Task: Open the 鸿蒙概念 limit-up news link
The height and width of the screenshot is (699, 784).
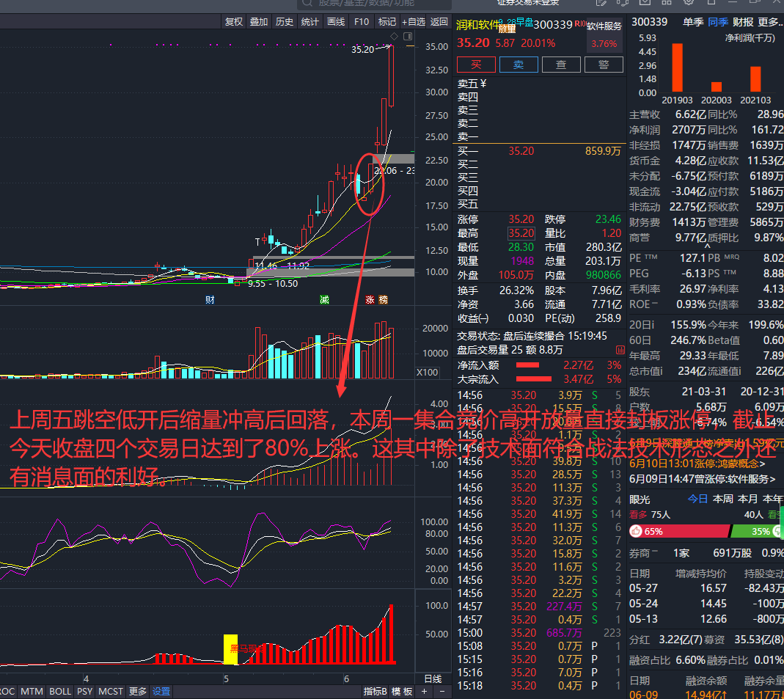Action: click(x=697, y=464)
